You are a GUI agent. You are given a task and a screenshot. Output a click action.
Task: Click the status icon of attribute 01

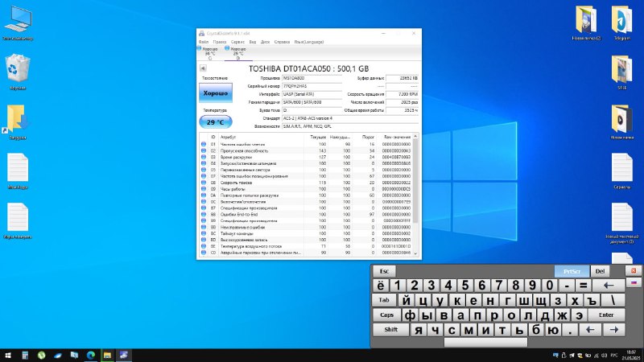point(204,145)
